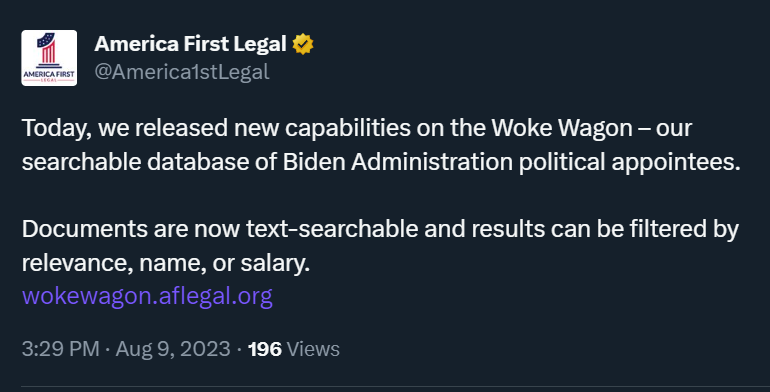Click the word Today starting the tweet

(x=53, y=128)
